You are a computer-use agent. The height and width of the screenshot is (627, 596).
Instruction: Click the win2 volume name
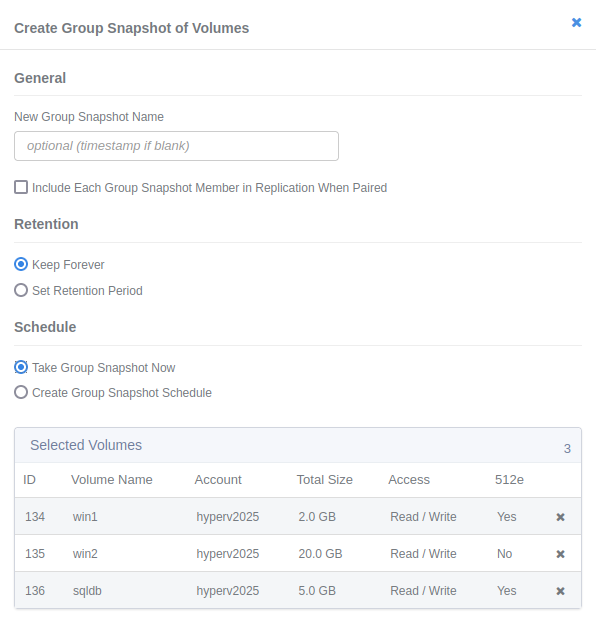click(x=85, y=553)
